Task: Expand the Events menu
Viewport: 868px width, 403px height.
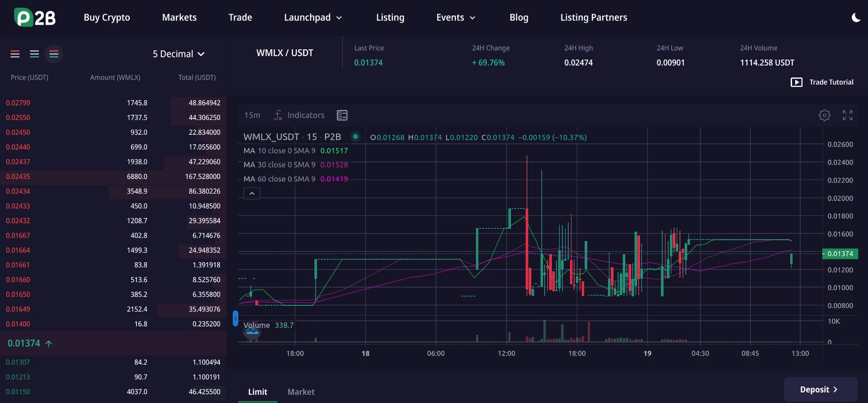Action: pyautogui.click(x=456, y=18)
